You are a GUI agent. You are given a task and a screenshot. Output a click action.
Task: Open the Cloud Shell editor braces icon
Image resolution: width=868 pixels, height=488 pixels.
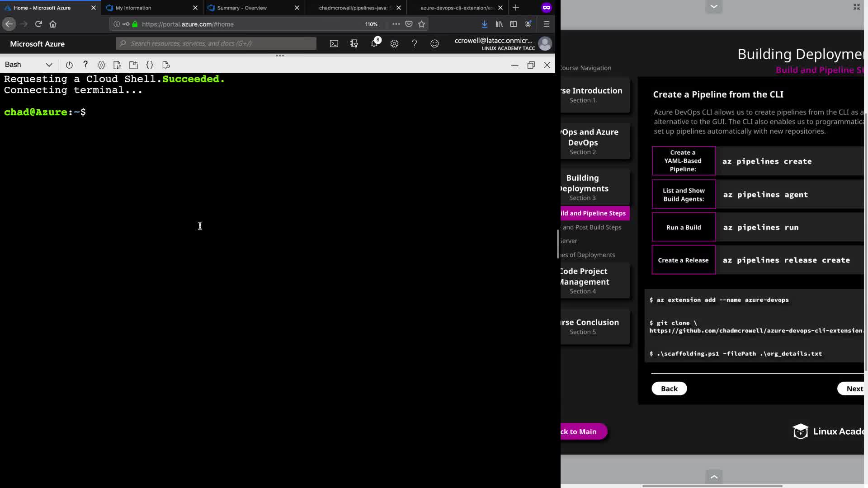click(150, 65)
